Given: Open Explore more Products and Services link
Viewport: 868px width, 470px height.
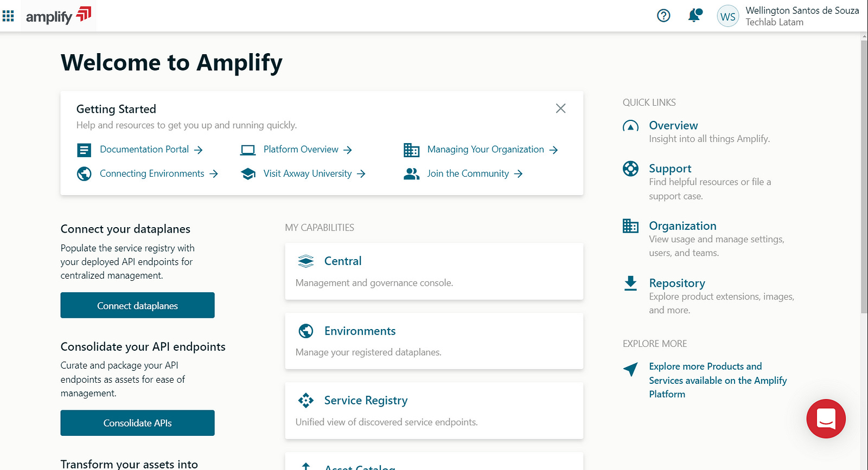Looking at the screenshot, I should [718, 380].
